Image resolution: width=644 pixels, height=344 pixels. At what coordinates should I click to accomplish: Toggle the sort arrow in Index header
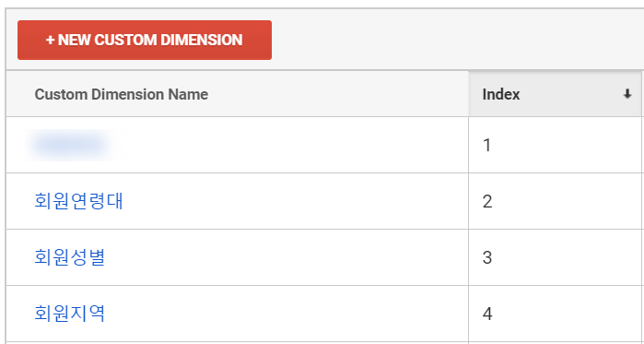[626, 94]
